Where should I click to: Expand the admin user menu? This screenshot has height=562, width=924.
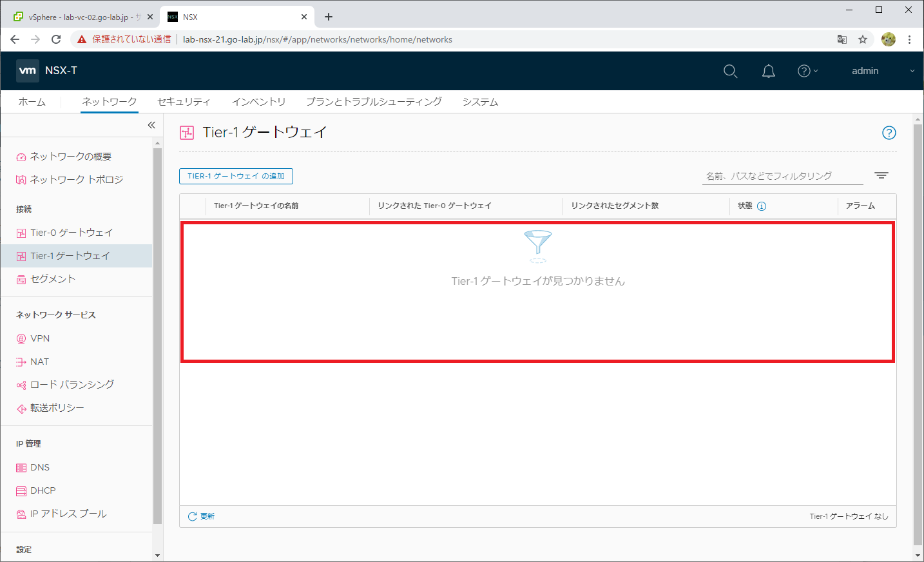883,71
